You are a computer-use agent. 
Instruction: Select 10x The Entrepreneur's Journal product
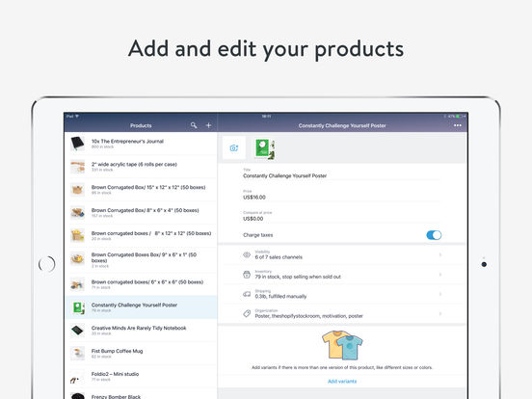[x=141, y=144]
